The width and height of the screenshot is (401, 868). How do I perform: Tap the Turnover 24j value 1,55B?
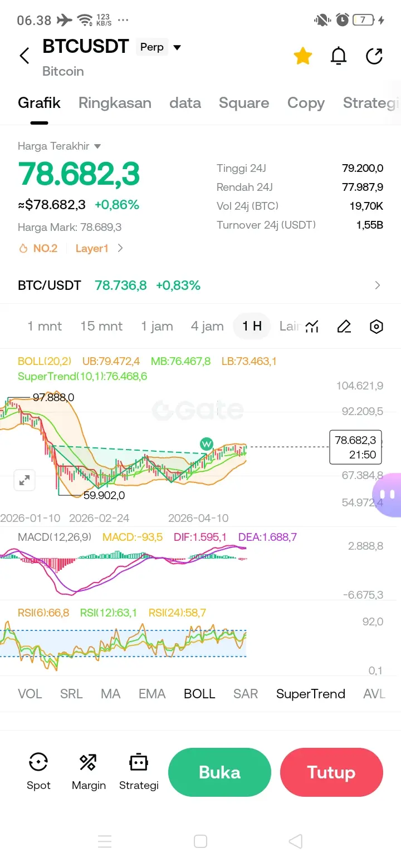[x=370, y=225]
